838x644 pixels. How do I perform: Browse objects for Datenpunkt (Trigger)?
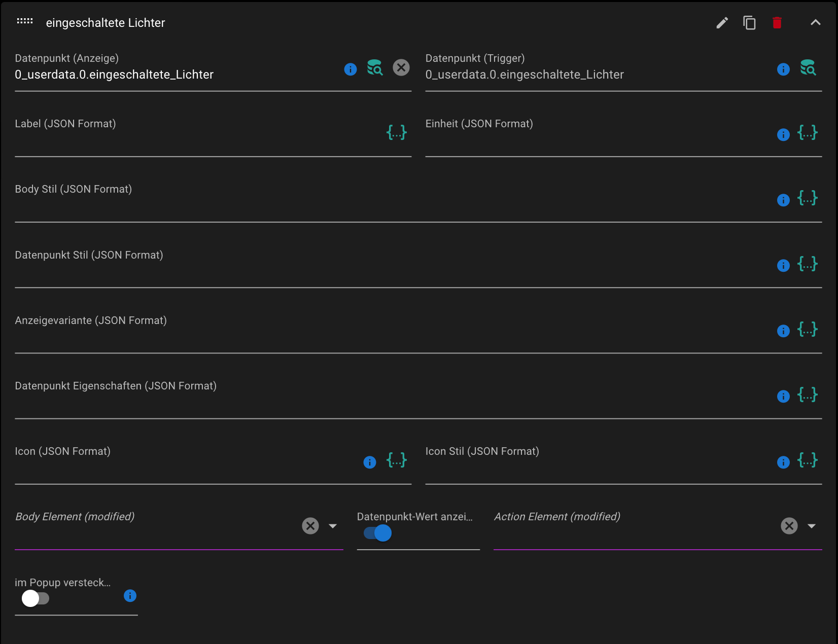(x=808, y=67)
